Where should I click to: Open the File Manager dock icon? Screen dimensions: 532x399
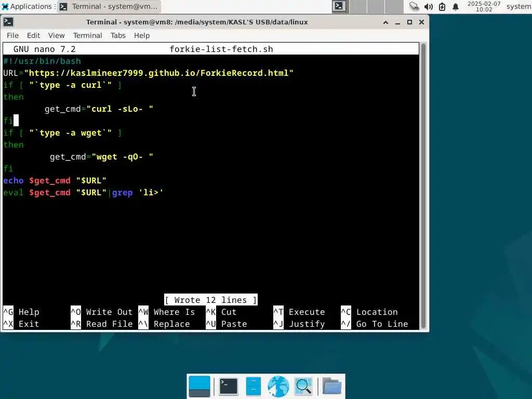254,387
